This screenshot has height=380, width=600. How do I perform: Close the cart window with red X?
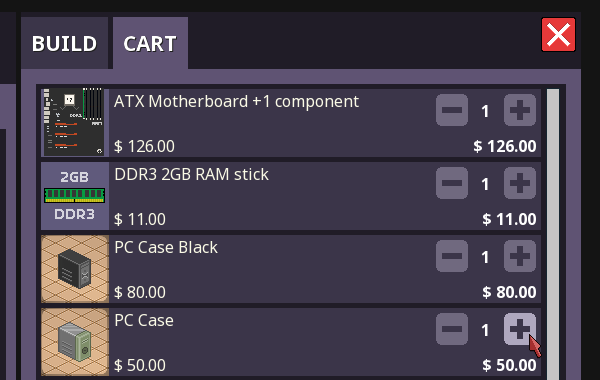click(x=558, y=34)
